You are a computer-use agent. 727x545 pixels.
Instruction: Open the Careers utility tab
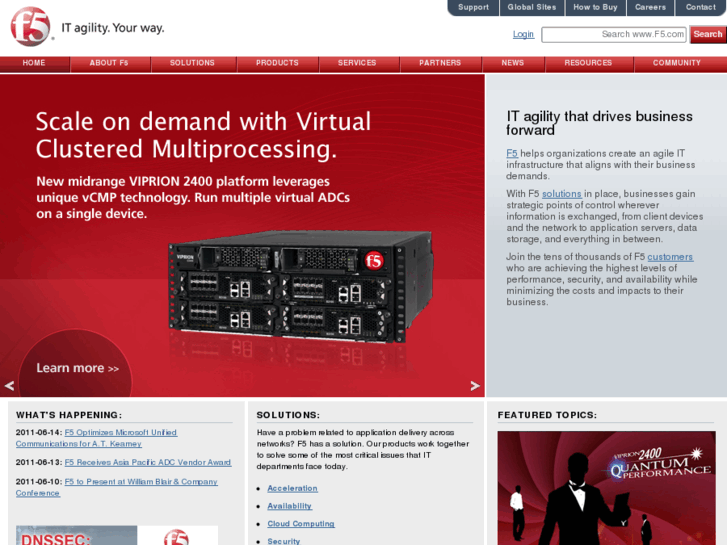pyautogui.click(x=650, y=7)
